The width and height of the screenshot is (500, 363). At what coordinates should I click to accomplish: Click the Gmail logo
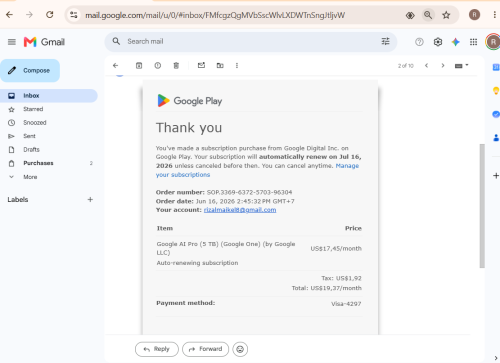tap(44, 42)
